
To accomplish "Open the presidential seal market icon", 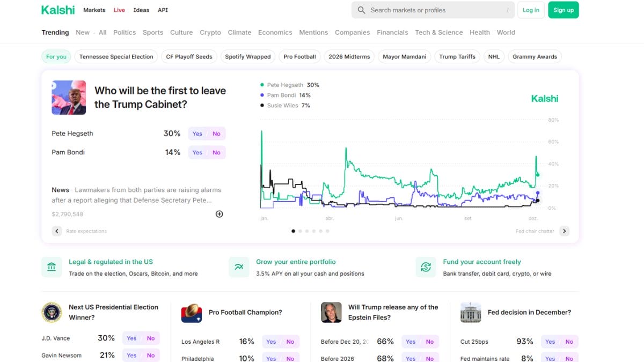I will click(x=52, y=312).
